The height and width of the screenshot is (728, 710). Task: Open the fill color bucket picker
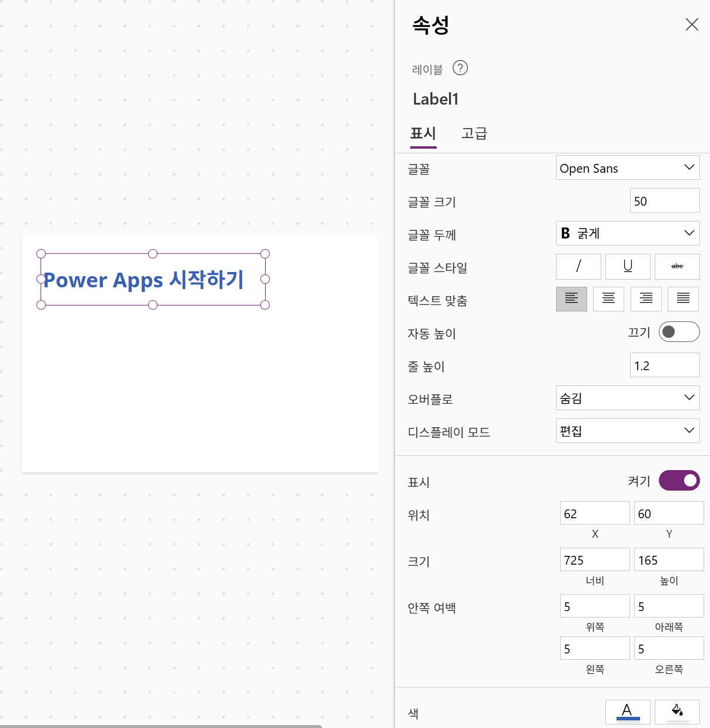point(677,712)
